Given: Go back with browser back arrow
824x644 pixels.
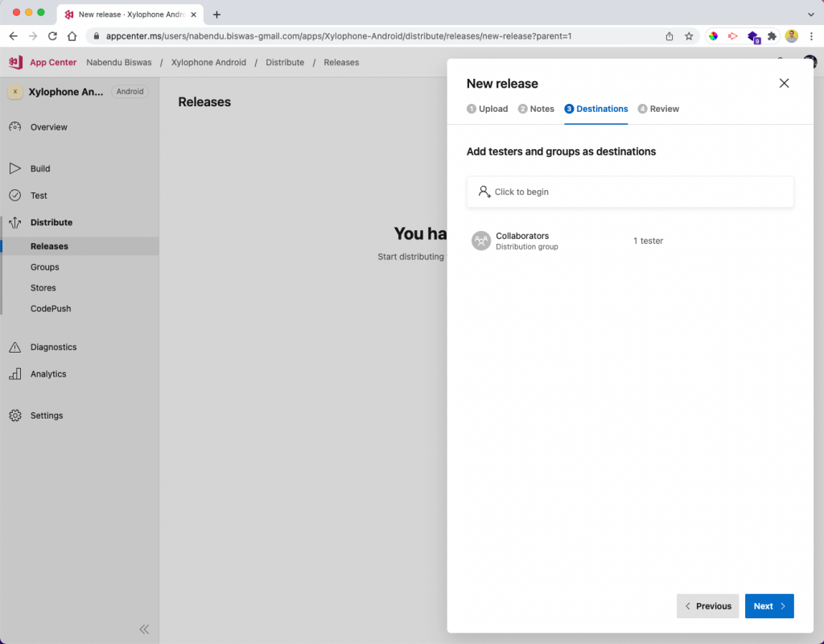Looking at the screenshot, I should [x=13, y=36].
